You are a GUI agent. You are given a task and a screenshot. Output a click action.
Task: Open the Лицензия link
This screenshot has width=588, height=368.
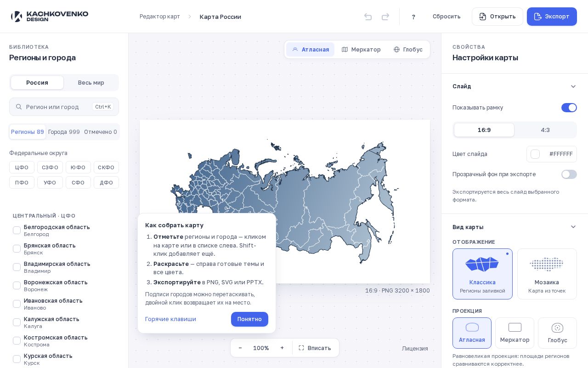(x=415, y=349)
